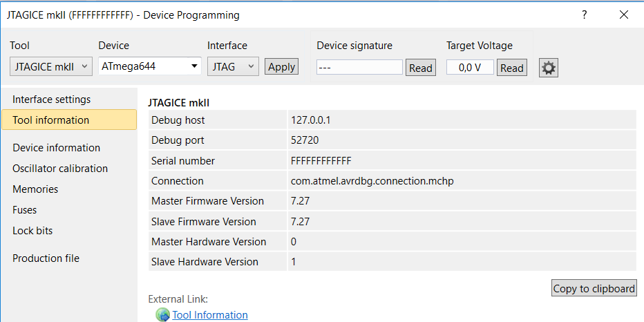Click the Connection label
Image resolution: width=644 pixels, height=322 pixels.
click(x=178, y=181)
